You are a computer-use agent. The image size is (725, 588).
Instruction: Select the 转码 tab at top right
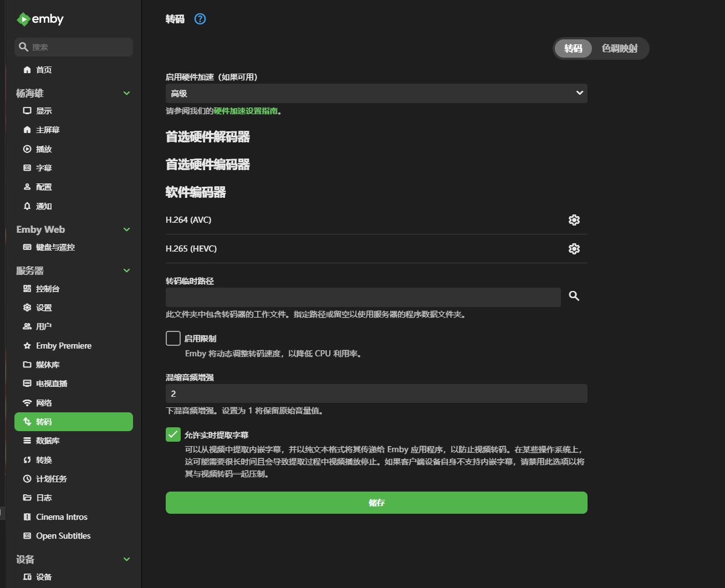pos(573,49)
